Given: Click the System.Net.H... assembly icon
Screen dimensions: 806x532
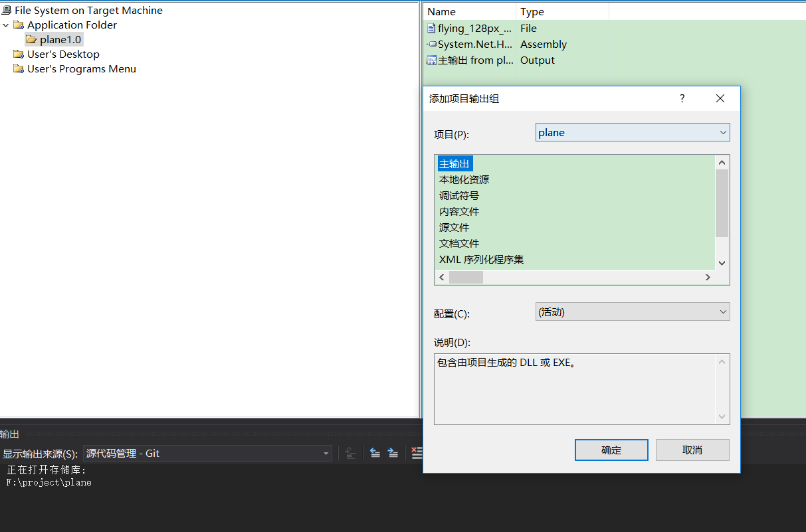Looking at the screenshot, I should tap(431, 44).
